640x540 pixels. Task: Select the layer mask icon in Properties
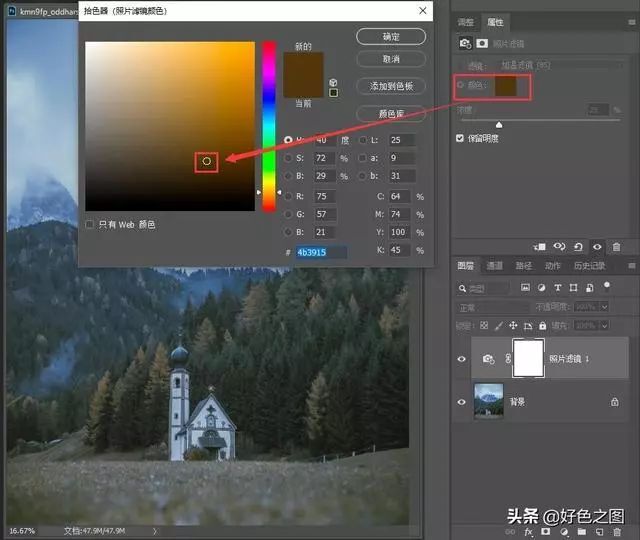(x=483, y=43)
